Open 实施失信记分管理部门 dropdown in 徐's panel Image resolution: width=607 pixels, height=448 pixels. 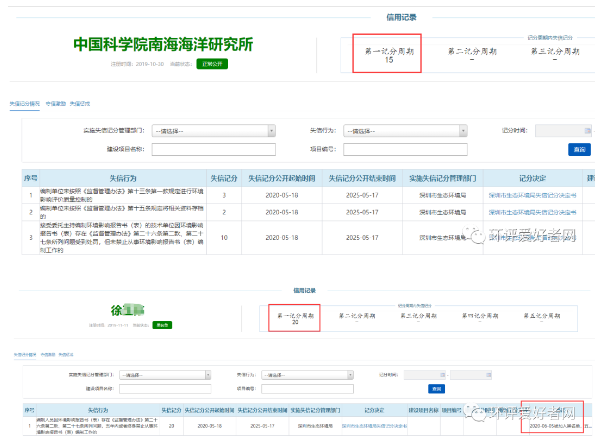[x=165, y=375]
